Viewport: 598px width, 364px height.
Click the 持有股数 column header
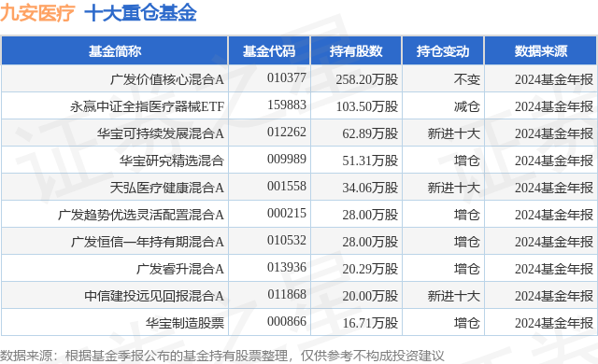356,51
